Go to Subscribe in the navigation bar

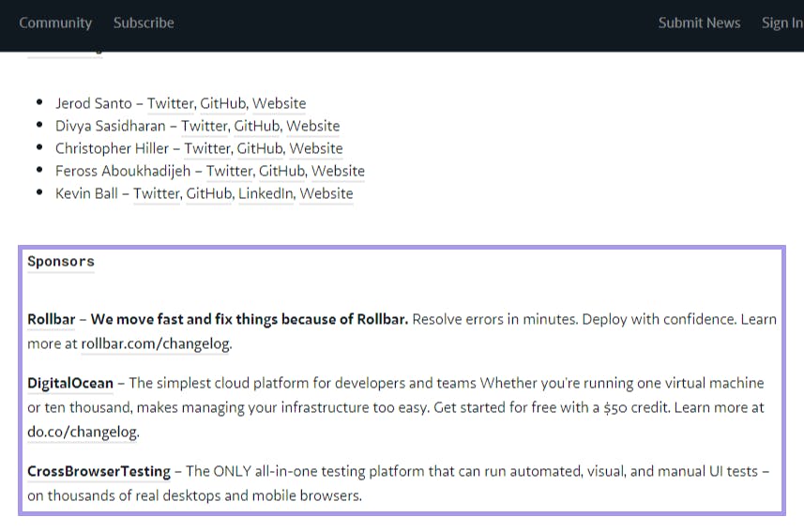click(x=144, y=23)
